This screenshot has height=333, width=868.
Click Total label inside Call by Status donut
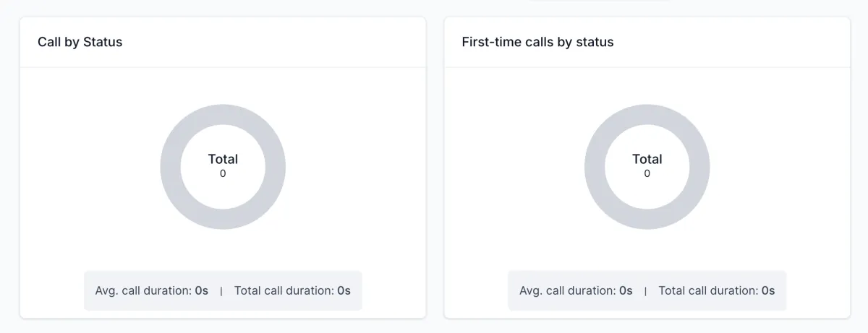tap(223, 159)
